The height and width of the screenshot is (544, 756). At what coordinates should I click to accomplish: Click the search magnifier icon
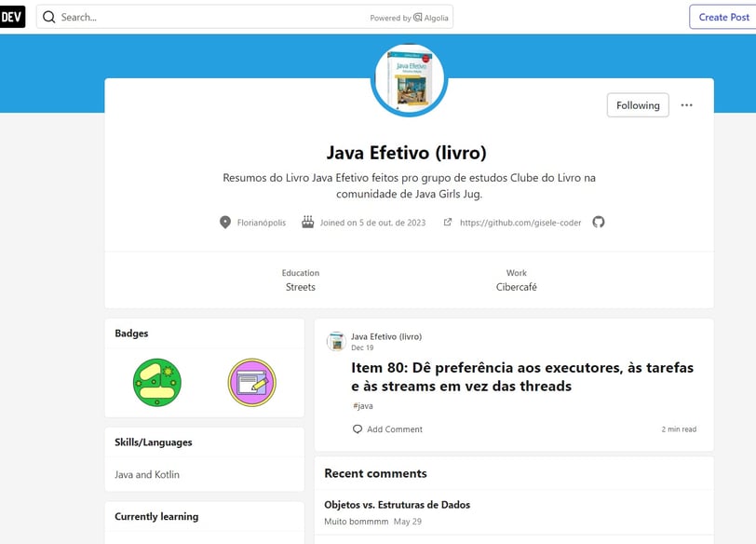coord(48,18)
